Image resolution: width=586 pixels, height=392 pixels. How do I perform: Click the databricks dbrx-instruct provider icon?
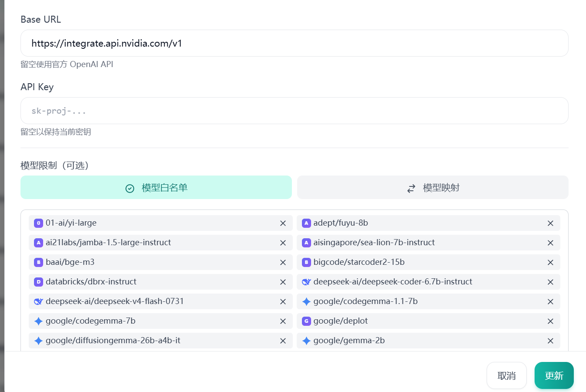coord(38,282)
